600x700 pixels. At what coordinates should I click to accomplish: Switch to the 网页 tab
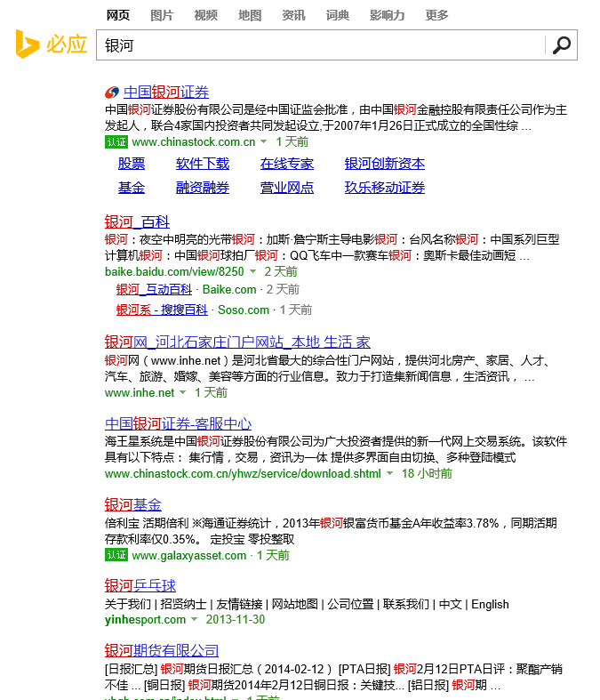click(x=117, y=16)
